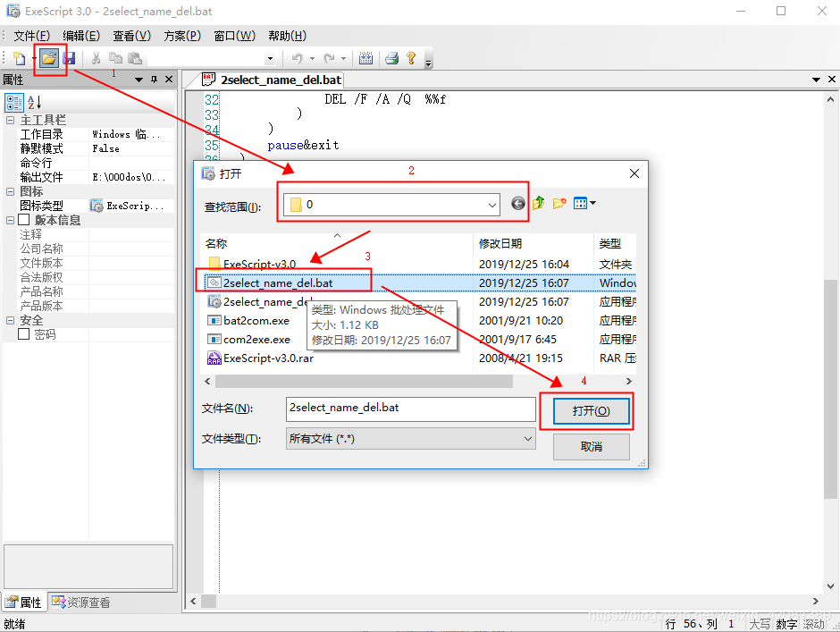Collapse the 安全 property group
The image size is (840, 632).
[10, 320]
